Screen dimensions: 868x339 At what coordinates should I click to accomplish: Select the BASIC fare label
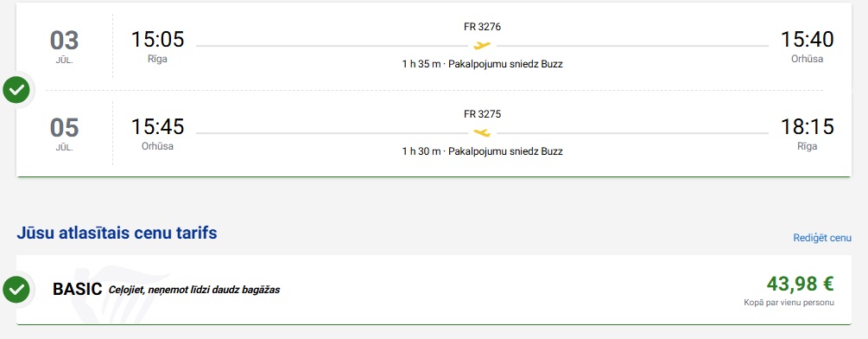[77, 289]
